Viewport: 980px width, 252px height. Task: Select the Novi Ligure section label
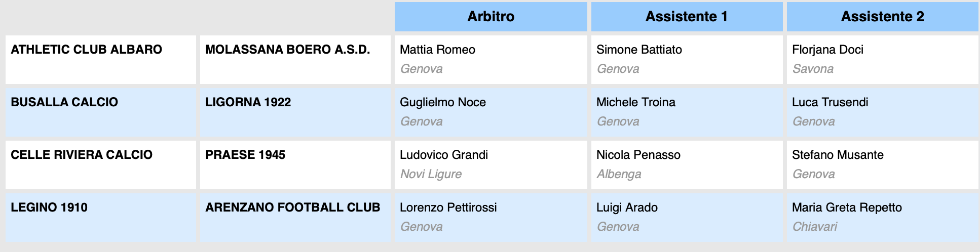[431, 174]
